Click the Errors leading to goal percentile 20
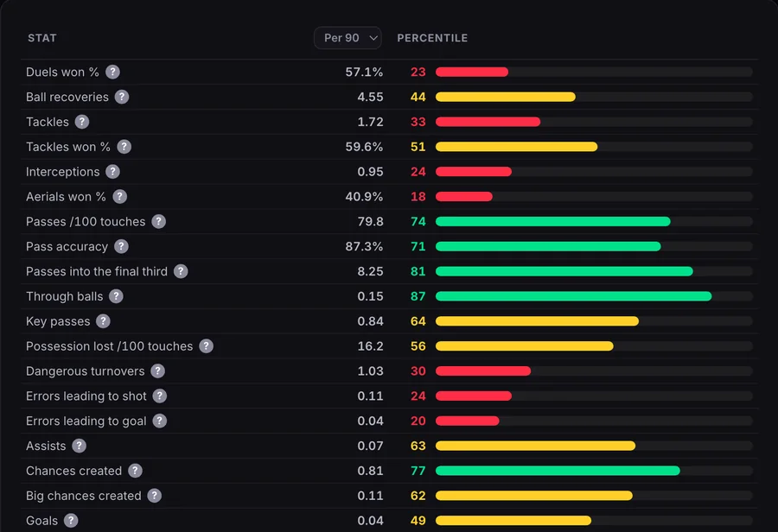The image size is (778, 532). point(418,421)
